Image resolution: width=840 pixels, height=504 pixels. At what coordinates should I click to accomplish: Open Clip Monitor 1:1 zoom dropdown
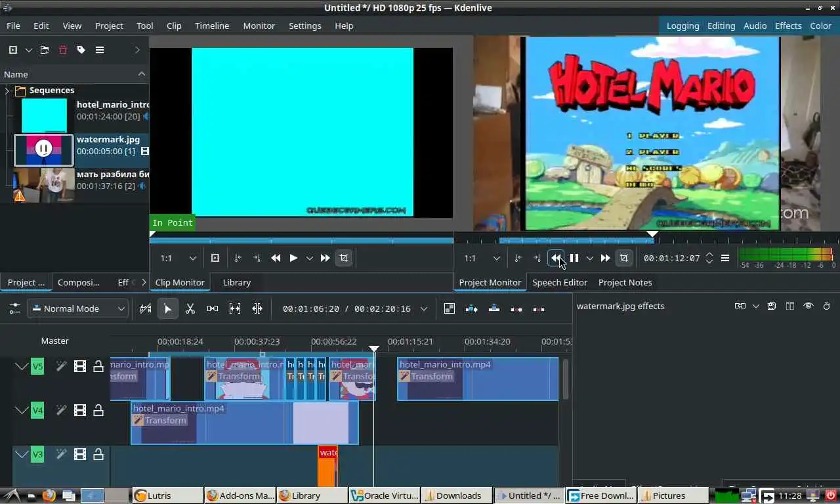pos(178,258)
